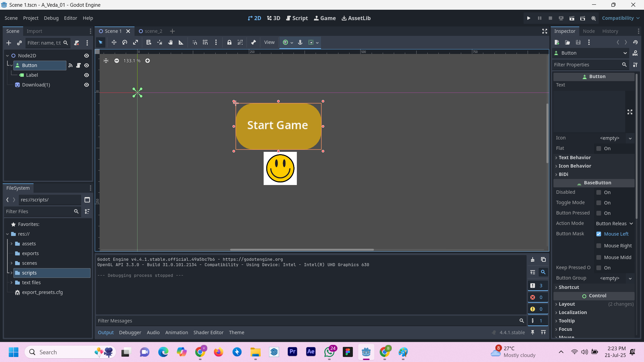Switch to the Import tab
Viewport: 644px width, 362px height.
tap(34, 31)
